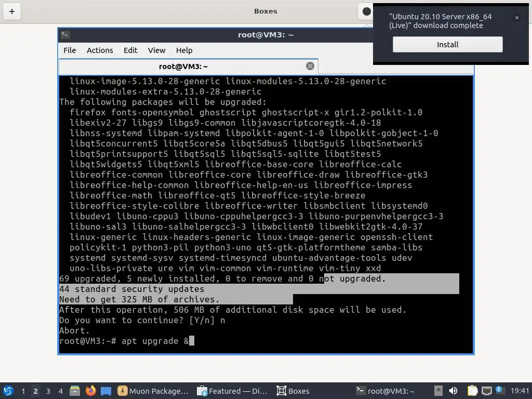
Task: Click the 'Need to get 325 MB' line
Action: 139,299
